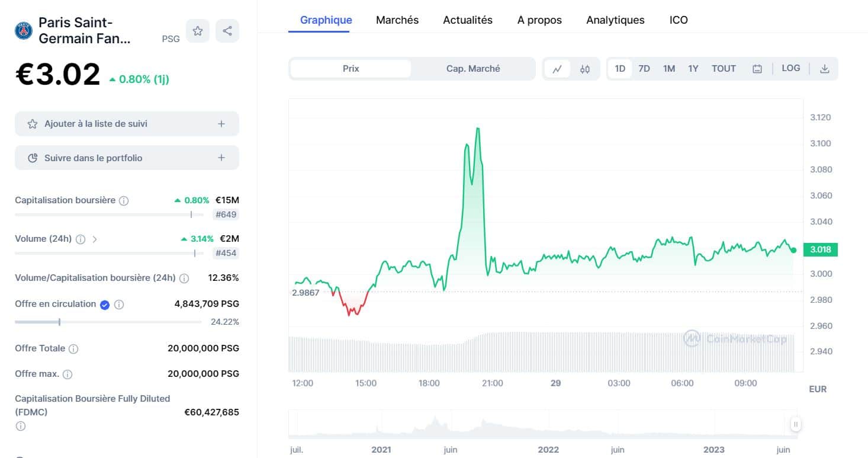The width and height of the screenshot is (868, 458).
Task: Open the Actualités tab
Action: click(x=468, y=20)
